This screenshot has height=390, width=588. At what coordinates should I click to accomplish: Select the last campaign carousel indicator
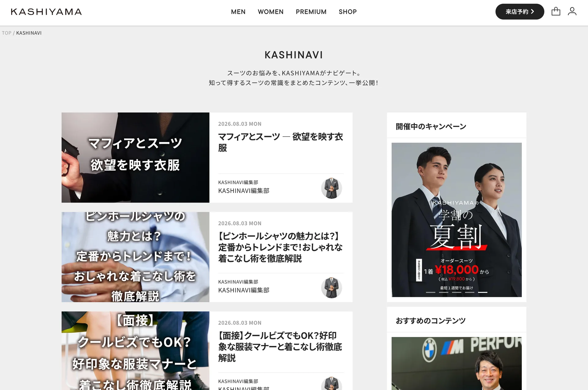pyautogui.click(x=483, y=292)
